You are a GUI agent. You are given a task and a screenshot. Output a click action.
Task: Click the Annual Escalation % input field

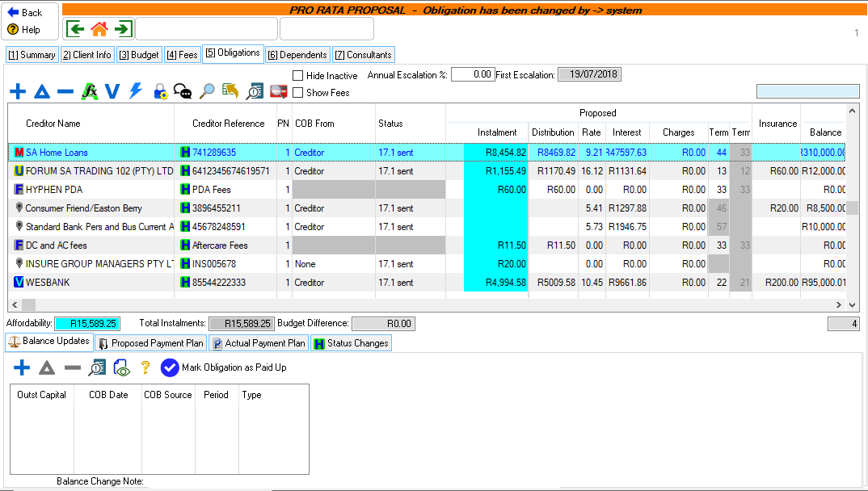(472, 74)
